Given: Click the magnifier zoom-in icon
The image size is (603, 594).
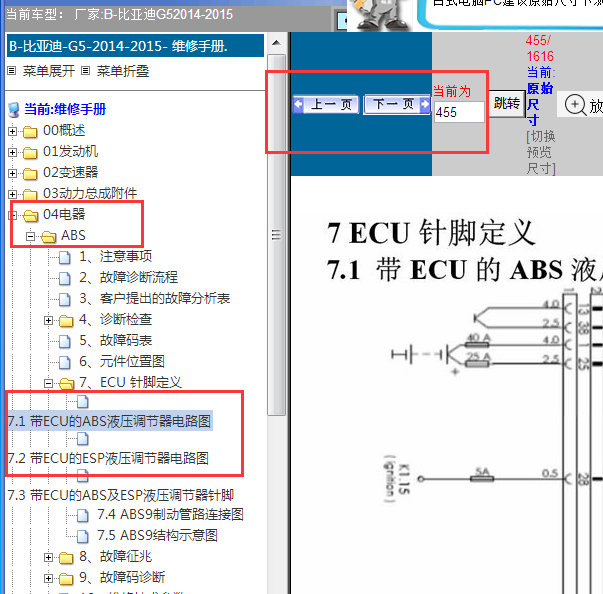Looking at the screenshot, I should tap(575, 105).
